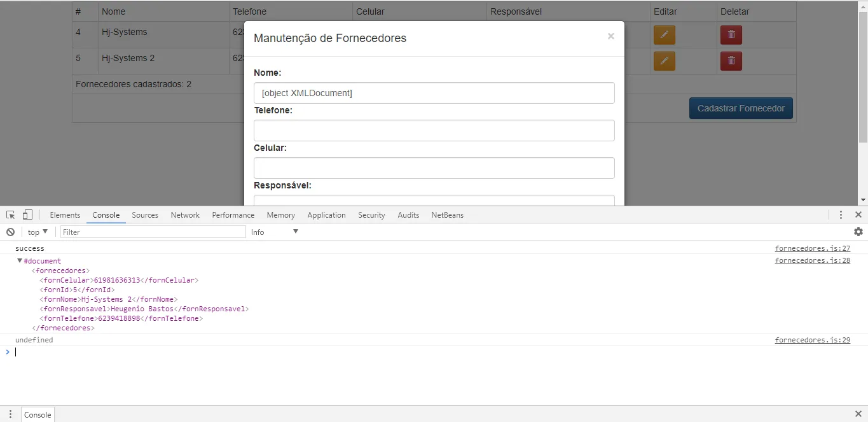Image resolution: width=868 pixels, height=422 pixels.
Task: Click the console Filter text box
Action: [153, 232]
